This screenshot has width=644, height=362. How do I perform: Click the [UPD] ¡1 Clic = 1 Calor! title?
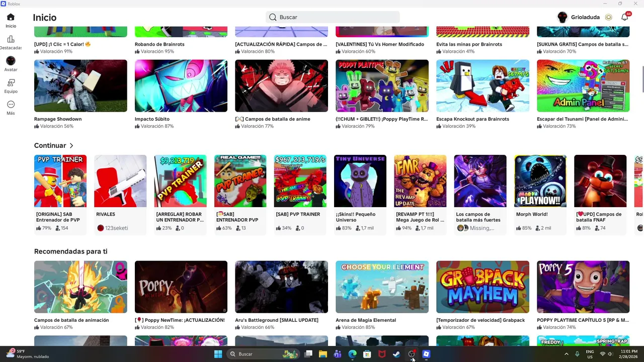62,44
